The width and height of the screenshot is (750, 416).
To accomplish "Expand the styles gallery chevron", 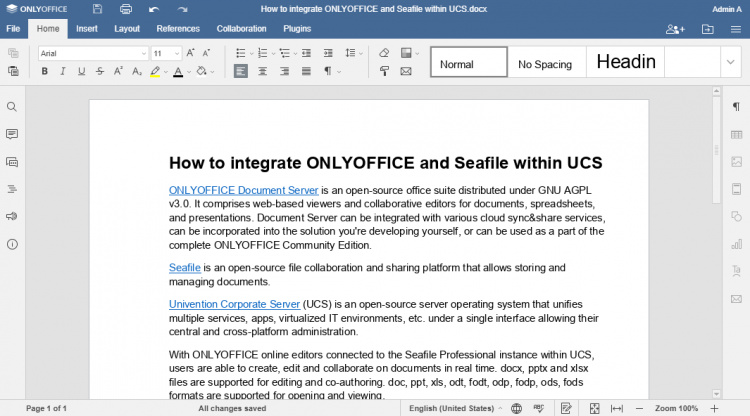I will coord(730,62).
